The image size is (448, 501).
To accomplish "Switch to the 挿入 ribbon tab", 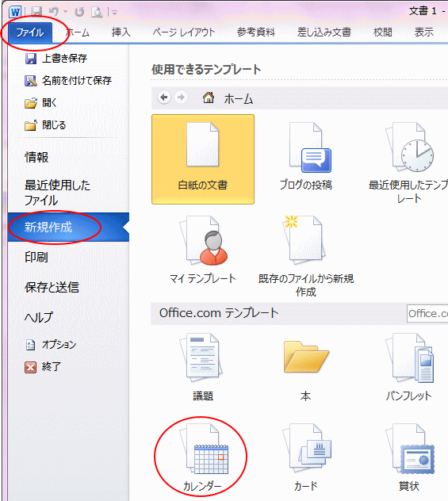I will (x=121, y=33).
